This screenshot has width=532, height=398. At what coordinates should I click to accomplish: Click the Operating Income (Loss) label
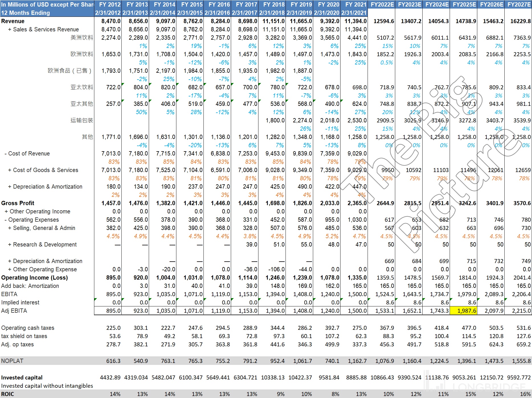click(34, 278)
